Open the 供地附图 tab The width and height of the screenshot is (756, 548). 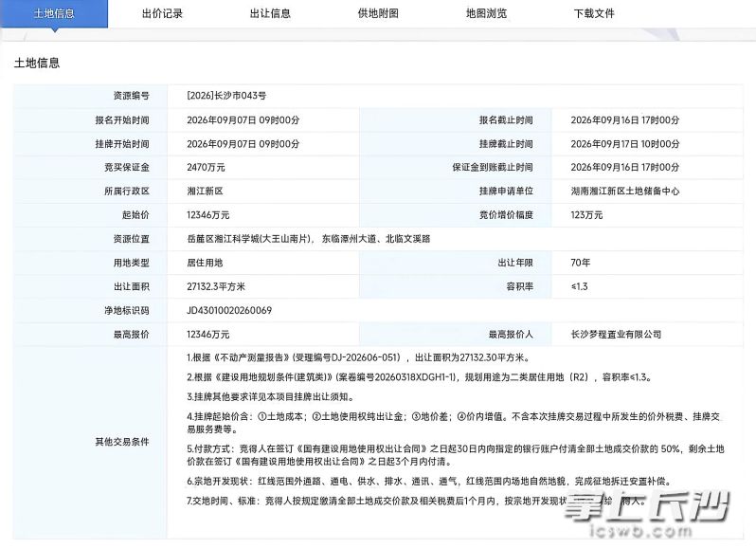coord(379,13)
